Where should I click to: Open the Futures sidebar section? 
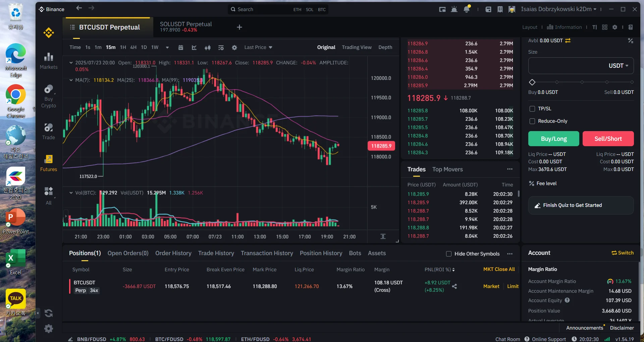[x=49, y=163]
